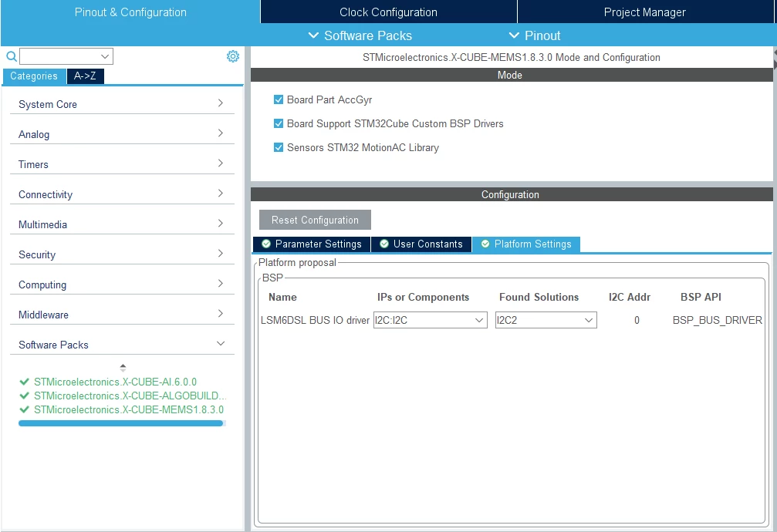Click Reset Configuration button
This screenshot has height=532, width=777.
[x=315, y=220]
